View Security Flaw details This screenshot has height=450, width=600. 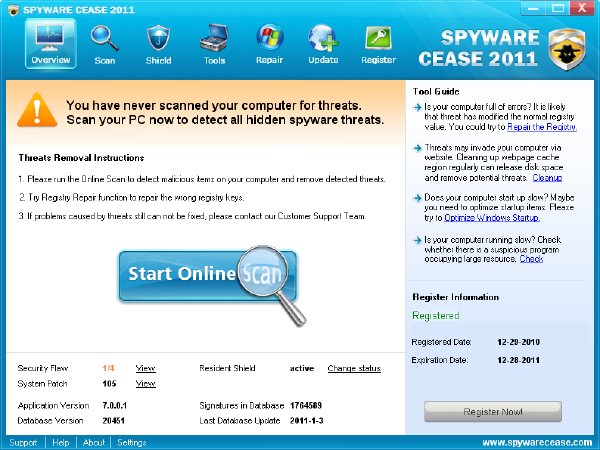tap(145, 368)
